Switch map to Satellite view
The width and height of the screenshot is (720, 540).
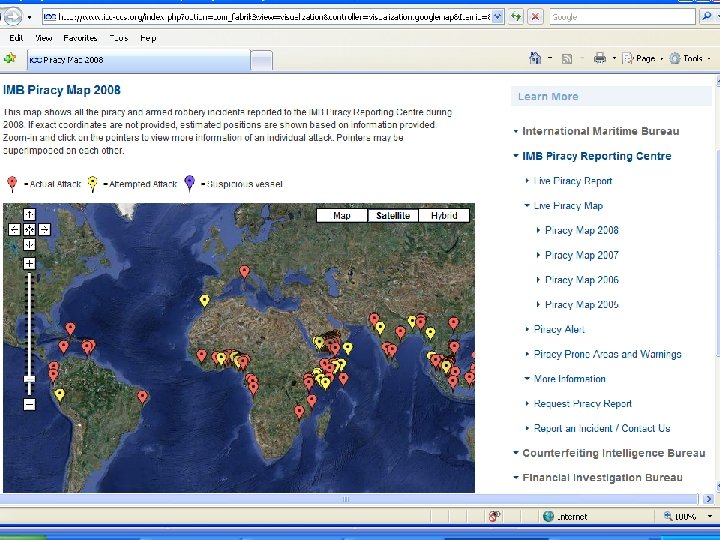[393, 215]
